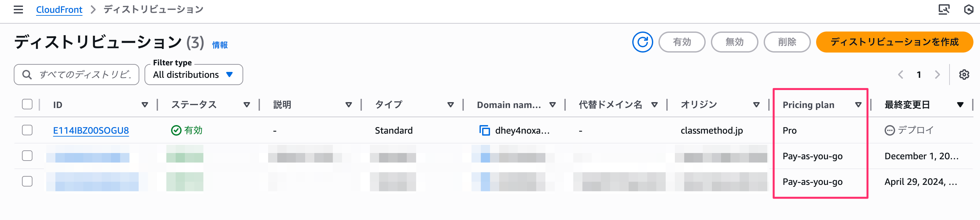The width and height of the screenshot is (980, 220).
Task: Copy the dhey4noxa domain name
Action: (x=484, y=130)
